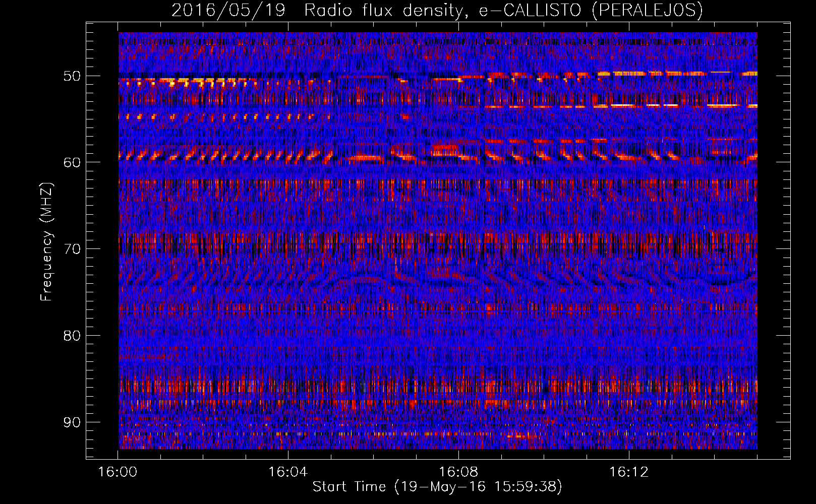Click the 60 frequency tick label
Viewport: 816px width, 504px height.
click(x=72, y=162)
